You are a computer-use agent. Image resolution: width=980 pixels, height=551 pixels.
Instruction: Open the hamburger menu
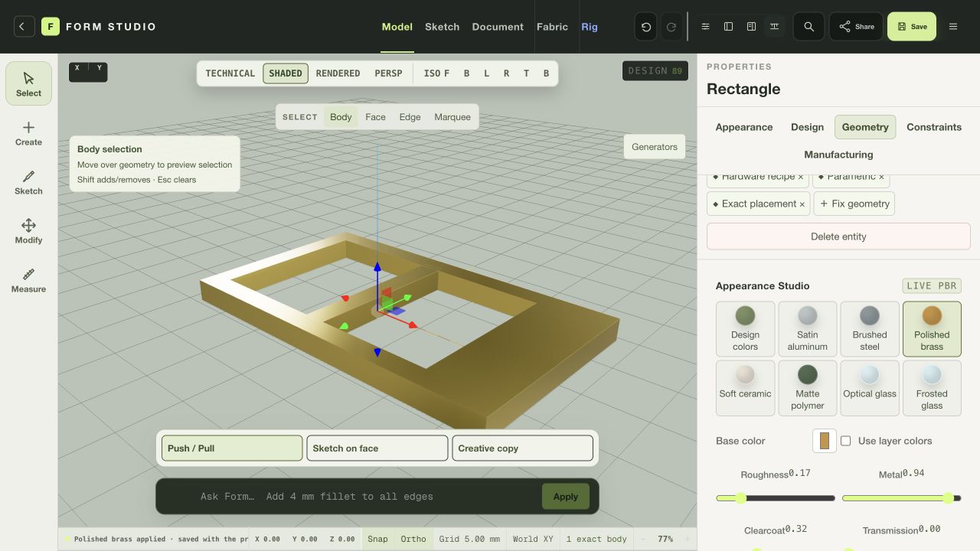(x=953, y=27)
